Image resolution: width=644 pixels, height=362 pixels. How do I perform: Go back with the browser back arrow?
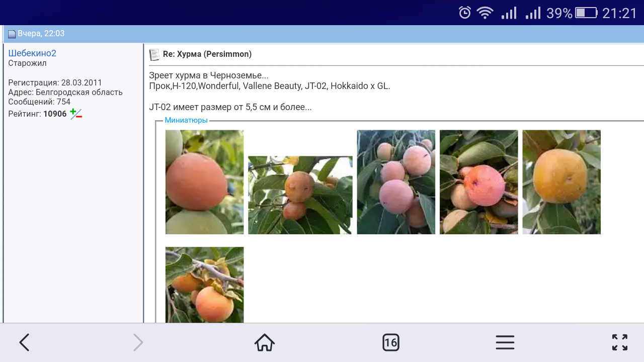tap(24, 342)
